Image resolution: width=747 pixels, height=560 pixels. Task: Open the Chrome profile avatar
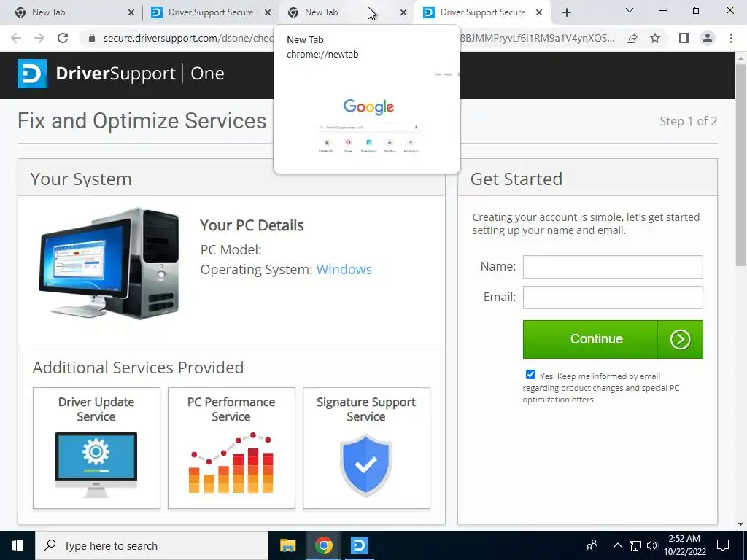pyautogui.click(x=708, y=38)
